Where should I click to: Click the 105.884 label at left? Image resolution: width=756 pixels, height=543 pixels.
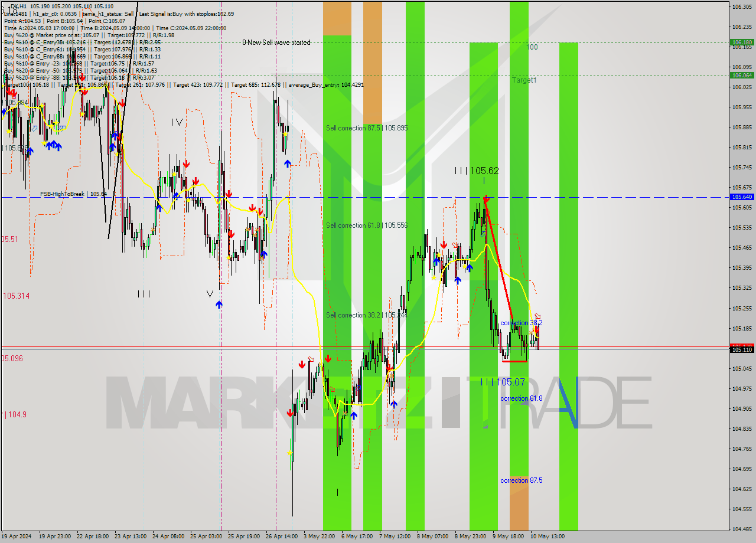coord(17,103)
